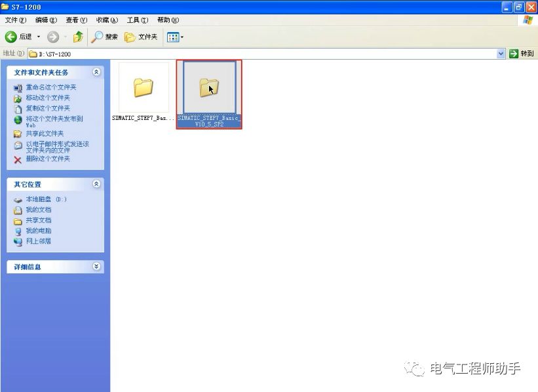Image resolution: width=538 pixels, height=392 pixels.
Task: Click the local disk drive icon
Action: [18, 200]
